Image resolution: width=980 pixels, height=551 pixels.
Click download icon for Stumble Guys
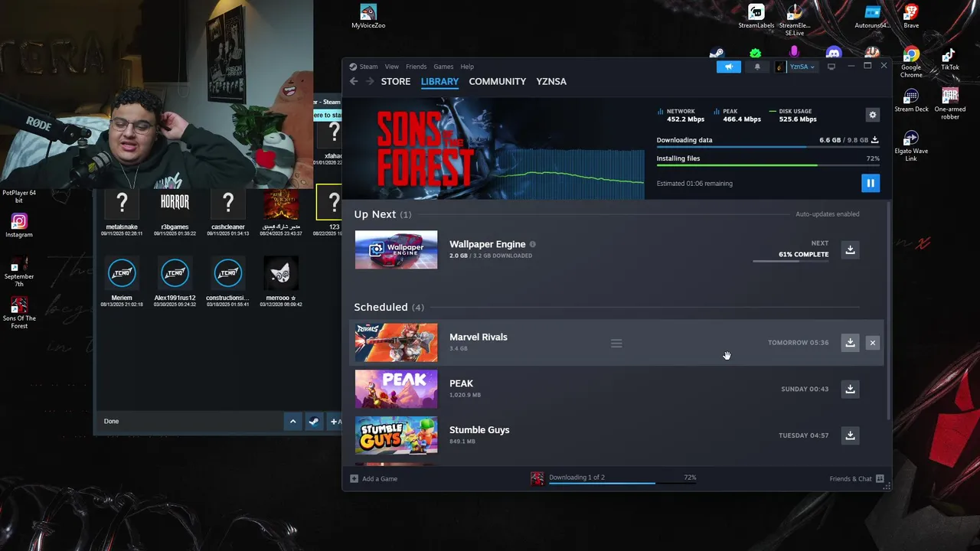point(850,435)
